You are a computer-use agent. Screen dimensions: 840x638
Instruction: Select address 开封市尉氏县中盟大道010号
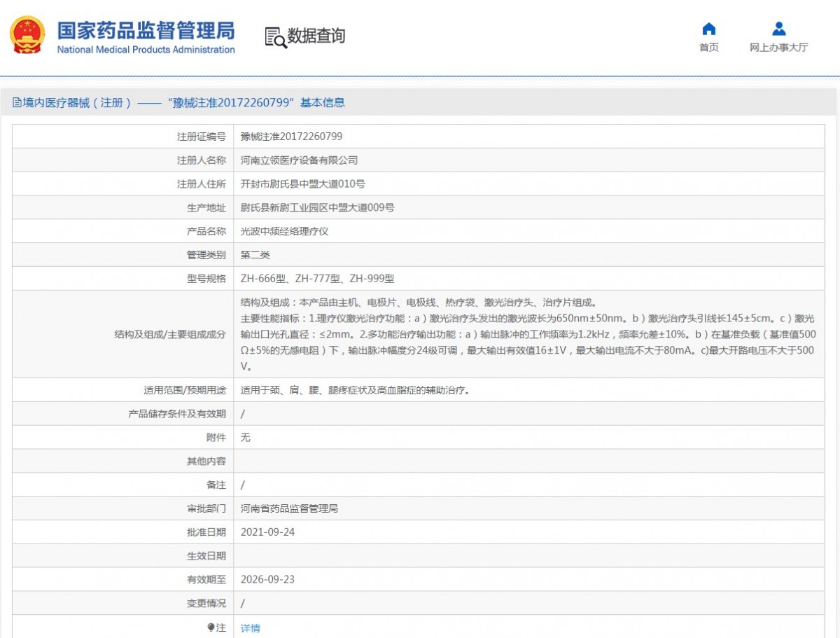302,184
